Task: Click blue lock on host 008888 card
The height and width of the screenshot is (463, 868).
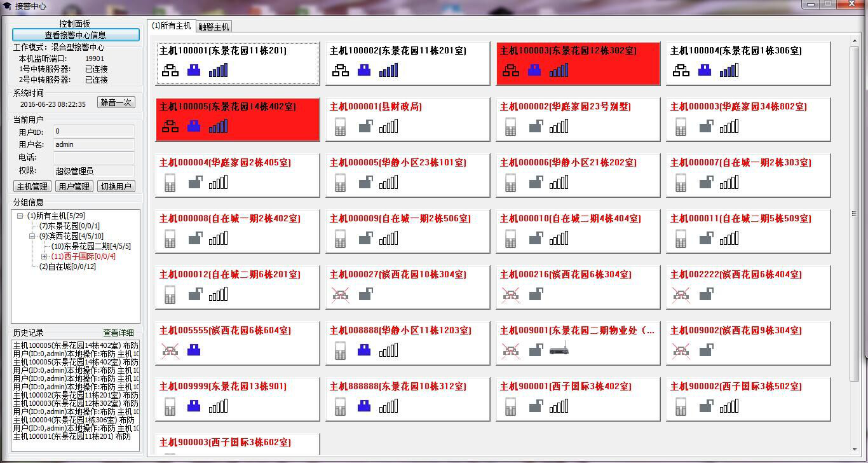Action: (364, 350)
